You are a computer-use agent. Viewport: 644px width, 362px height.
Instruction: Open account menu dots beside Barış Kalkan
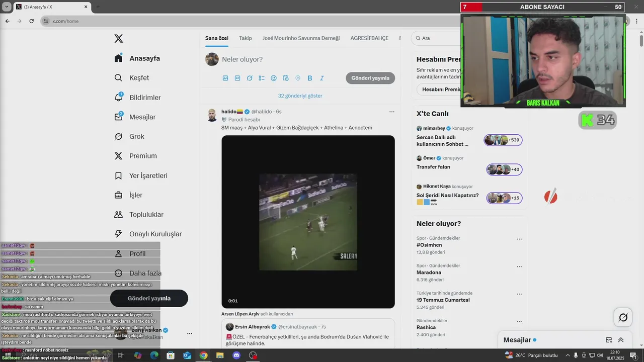[190, 333]
